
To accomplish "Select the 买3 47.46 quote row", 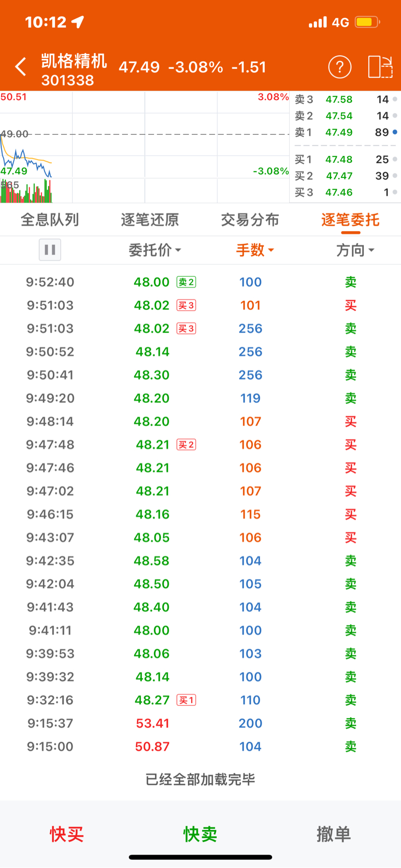I will (345, 192).
